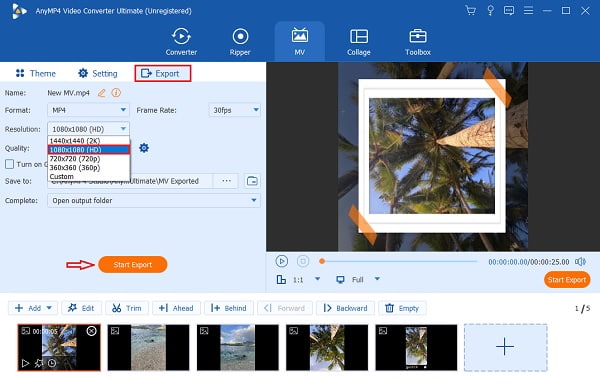Expand the 1:1 aspect ratio dropdown

point(317,279)
